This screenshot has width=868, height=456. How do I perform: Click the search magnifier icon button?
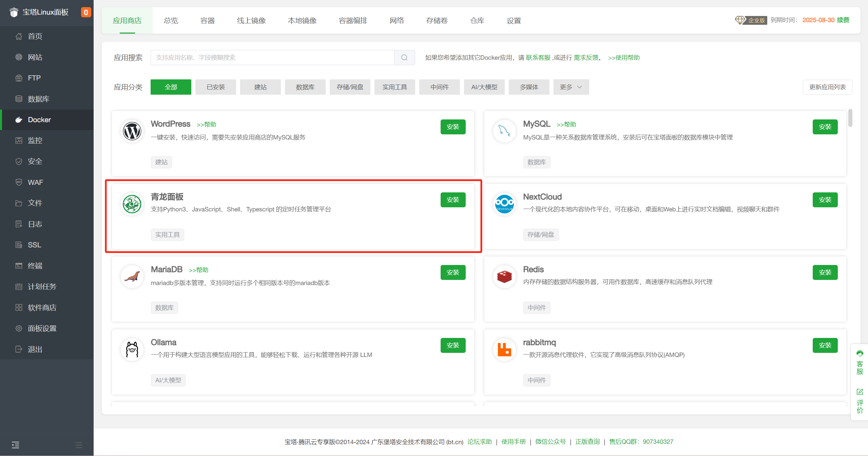pyautogui.click(x=404, y=58)
